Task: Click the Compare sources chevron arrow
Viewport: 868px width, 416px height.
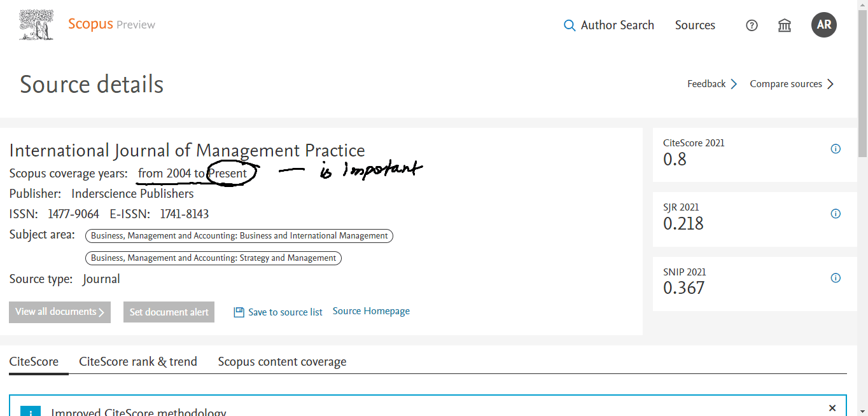Action: coord(830,84)
